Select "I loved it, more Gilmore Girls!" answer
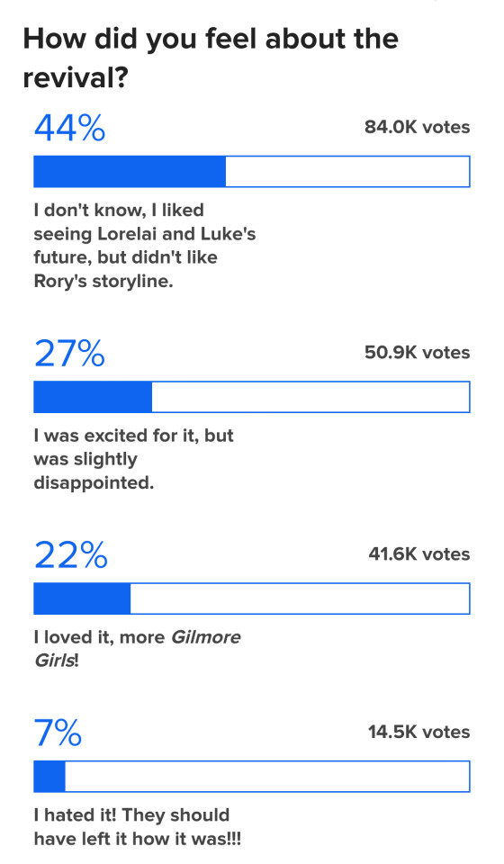The height and width of the screenshot is (864, 504). [137, 649]
